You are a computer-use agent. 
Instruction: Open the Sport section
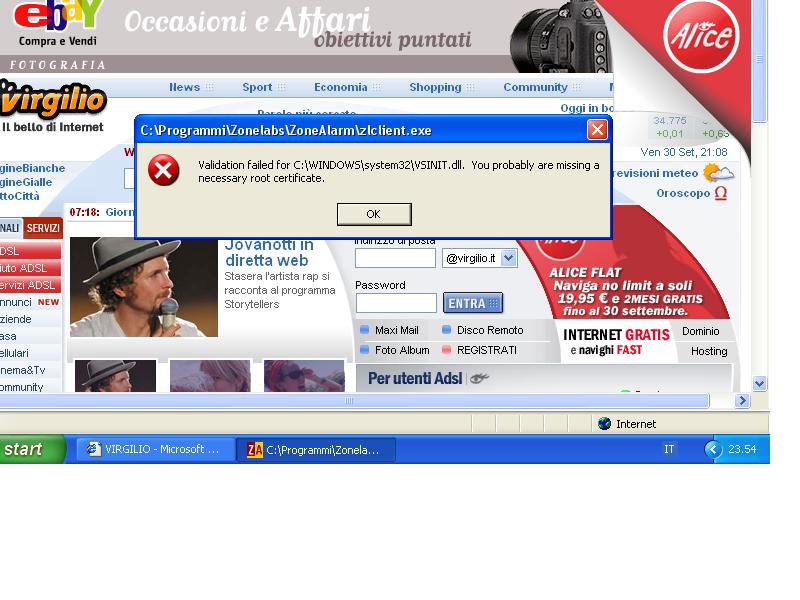coord(257,87)
